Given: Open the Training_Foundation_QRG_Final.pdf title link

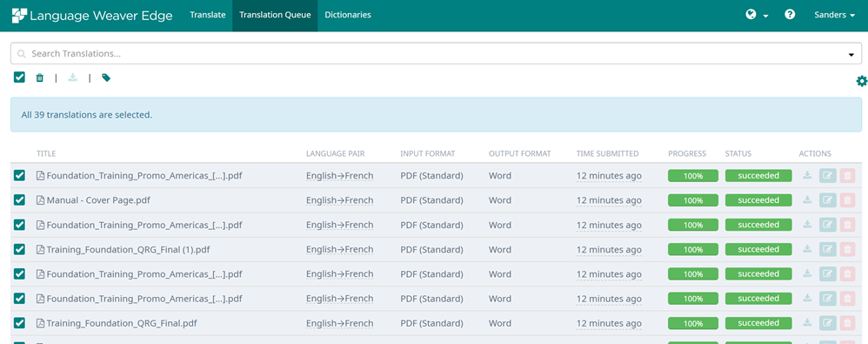Looking at the screenshot, I should [122, 323].
